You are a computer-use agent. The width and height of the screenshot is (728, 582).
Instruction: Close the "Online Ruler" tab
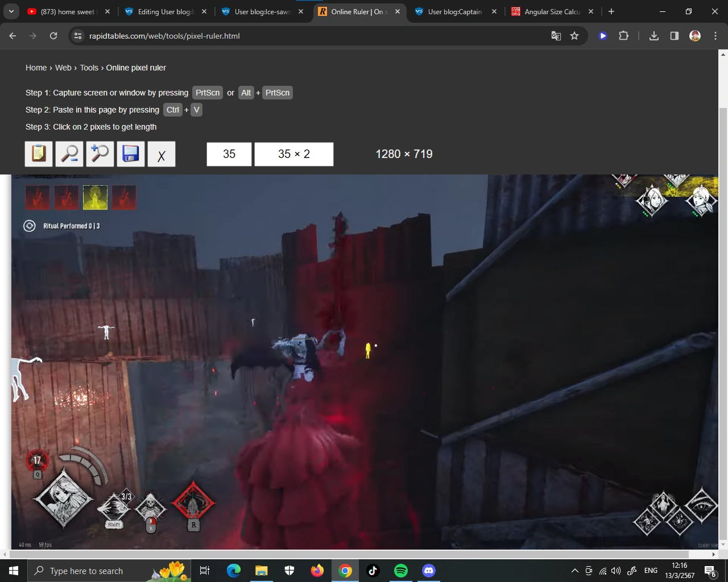[x=398, y=11]
